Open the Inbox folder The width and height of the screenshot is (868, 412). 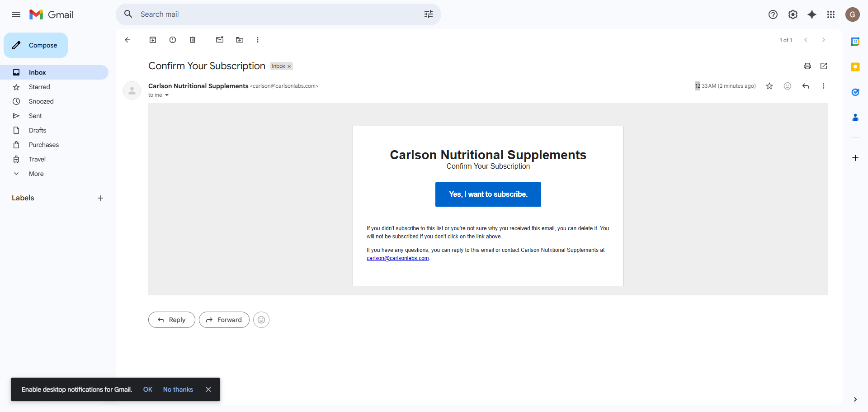pos(54,72)
